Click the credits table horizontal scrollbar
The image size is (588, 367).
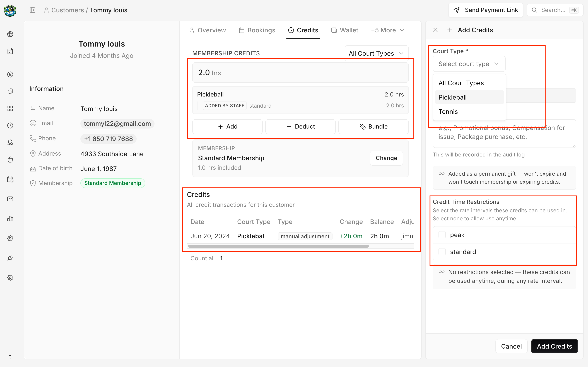[x=278, y=246]
